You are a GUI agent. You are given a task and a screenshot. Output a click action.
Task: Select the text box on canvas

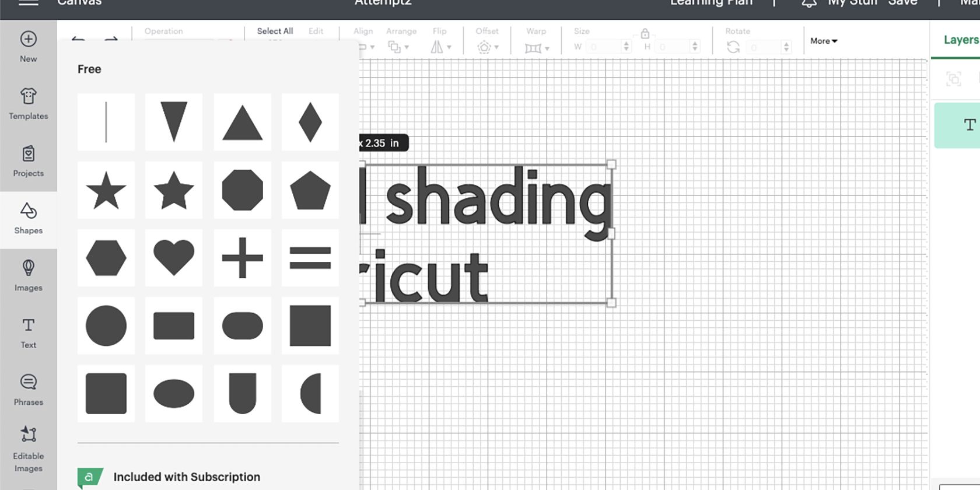[487, 233]
